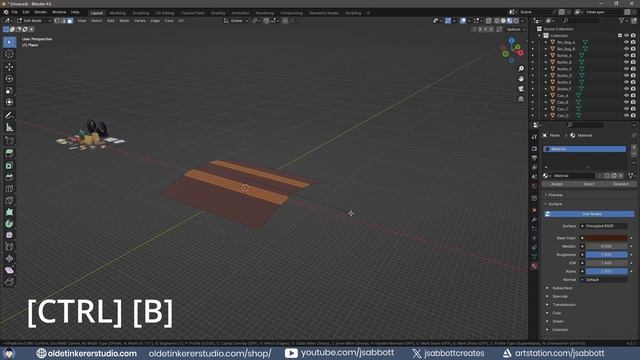Open the Base Color swatch
Viewport: 640px width, 360px height.
point(607,238)
